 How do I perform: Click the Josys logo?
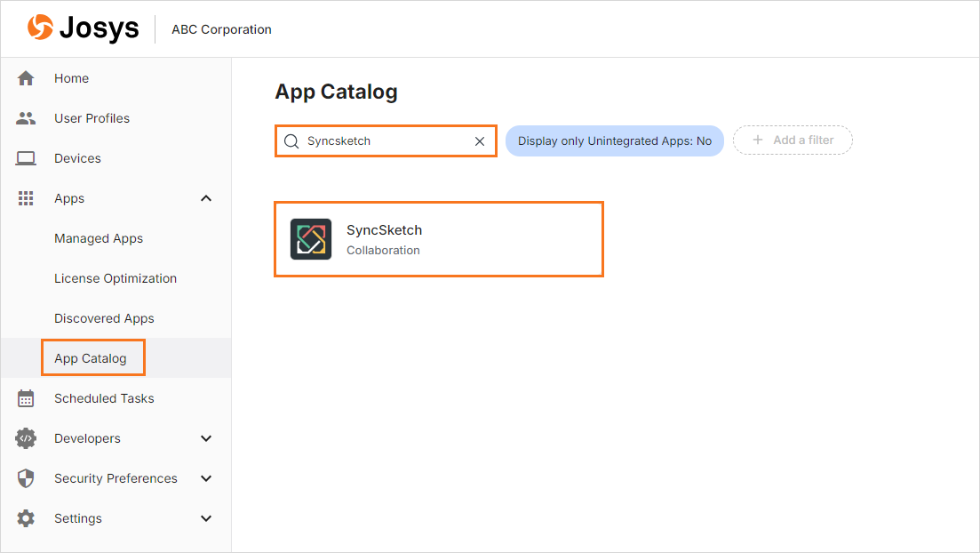point(84,28)
